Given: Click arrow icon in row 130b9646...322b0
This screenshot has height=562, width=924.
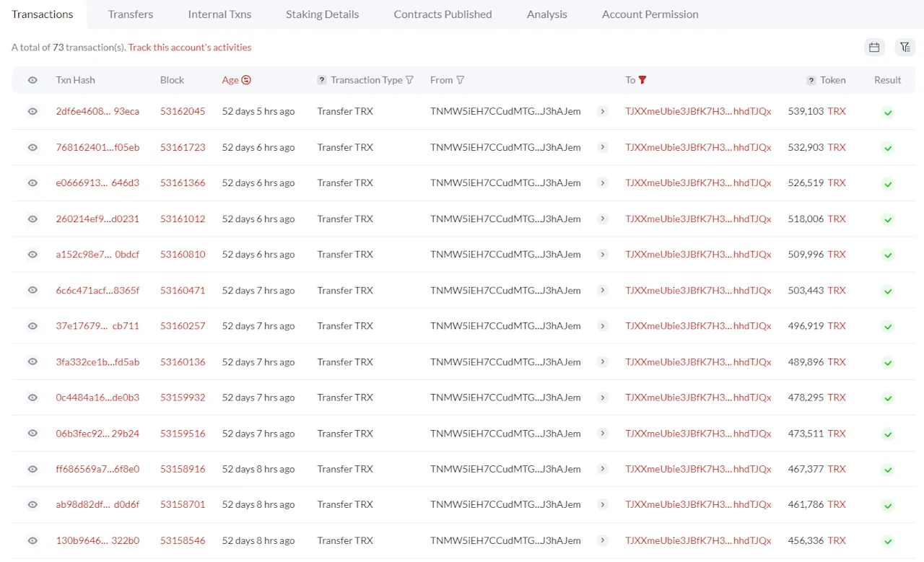Looking at the screenshot, I should (603, 540).
